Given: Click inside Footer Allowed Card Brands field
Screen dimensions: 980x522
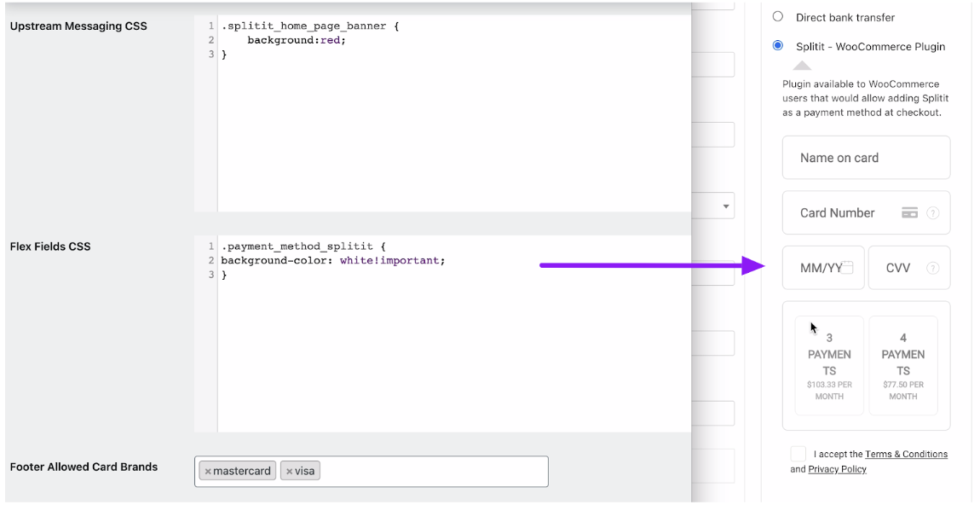Looking at the screenshot, I should coord(372,472).
